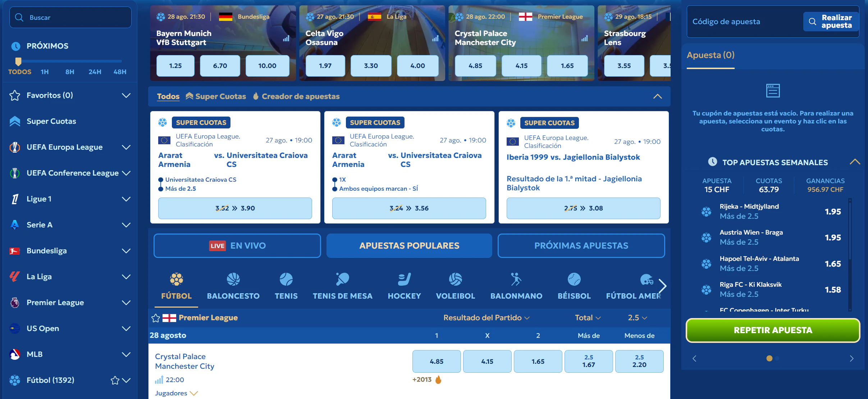This screenshot has width=868, height=399.
Task: Go to next top apuestas slide arrow
Action: point(851,358)
